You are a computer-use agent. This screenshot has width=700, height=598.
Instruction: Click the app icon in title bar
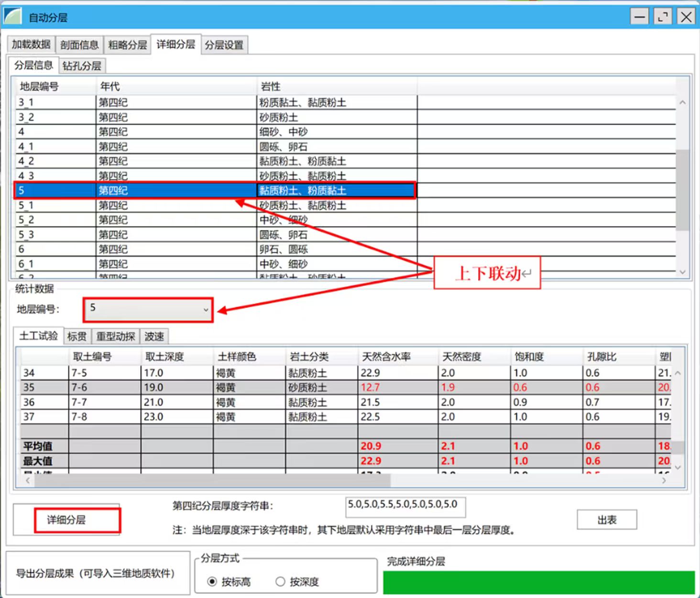pos(13,17)
